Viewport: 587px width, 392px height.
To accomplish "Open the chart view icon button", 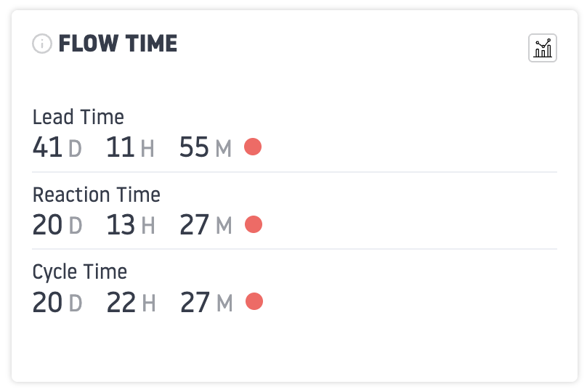I will (x=543, y=49).
